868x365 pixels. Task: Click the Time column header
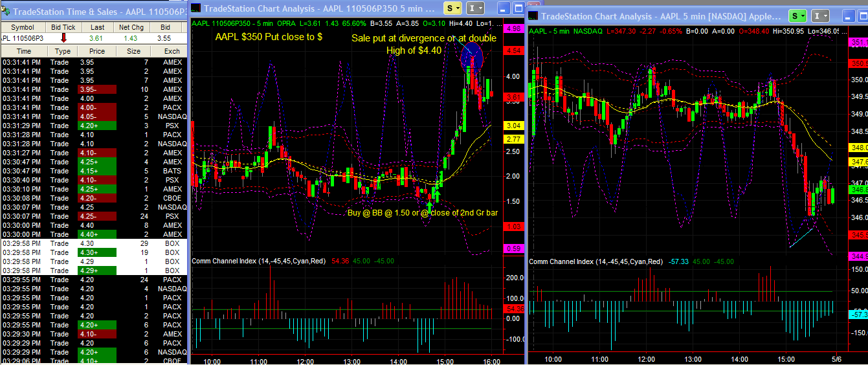coord(24,51)
